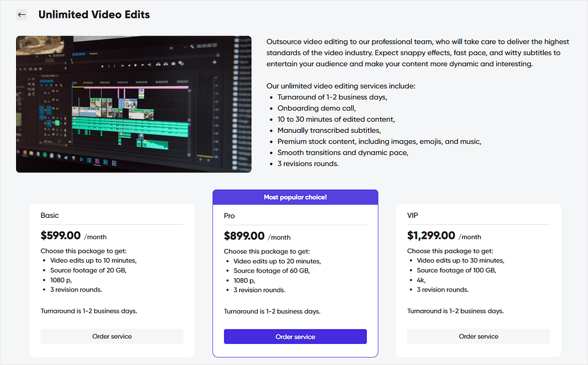Click '1080 p' in the Basic card

click(x=61, y=280)
